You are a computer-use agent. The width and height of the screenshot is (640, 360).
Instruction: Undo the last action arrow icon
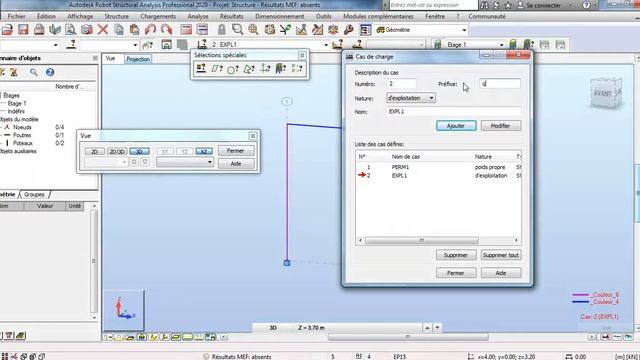[150, 30]
